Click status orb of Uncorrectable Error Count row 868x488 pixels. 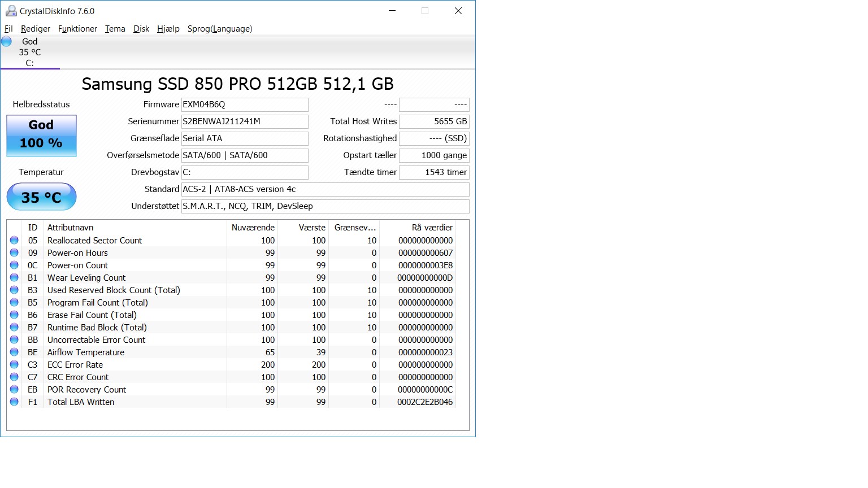14,340
